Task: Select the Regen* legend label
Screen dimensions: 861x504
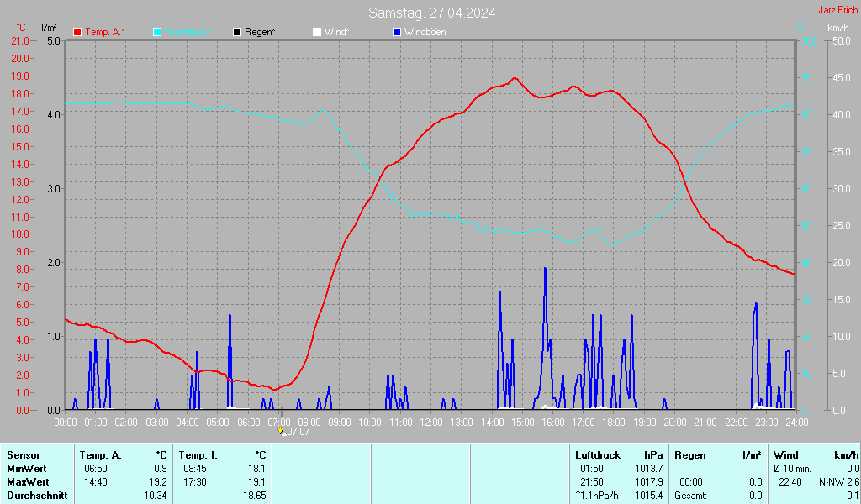Action: pyautogui.click(x=261, y=32)
